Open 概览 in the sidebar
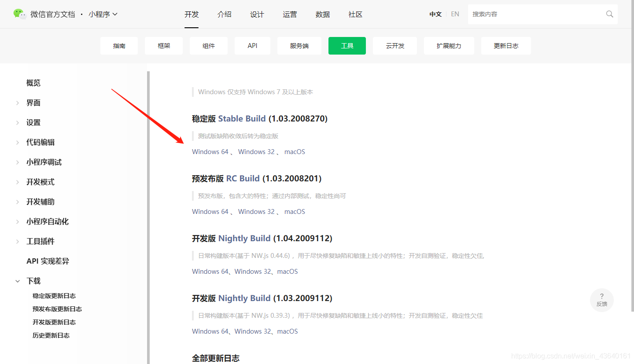634x364 pixels. coord(33,83)
